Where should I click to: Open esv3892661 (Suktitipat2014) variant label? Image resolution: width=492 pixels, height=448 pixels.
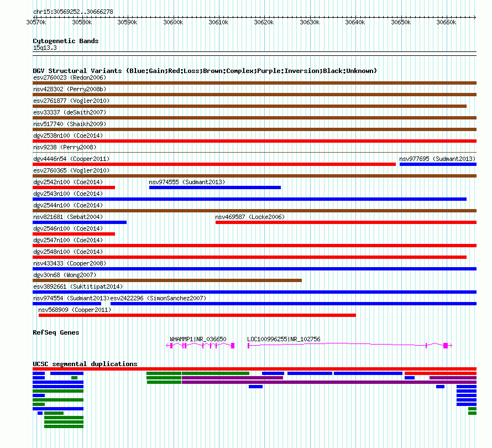[78, 286]
